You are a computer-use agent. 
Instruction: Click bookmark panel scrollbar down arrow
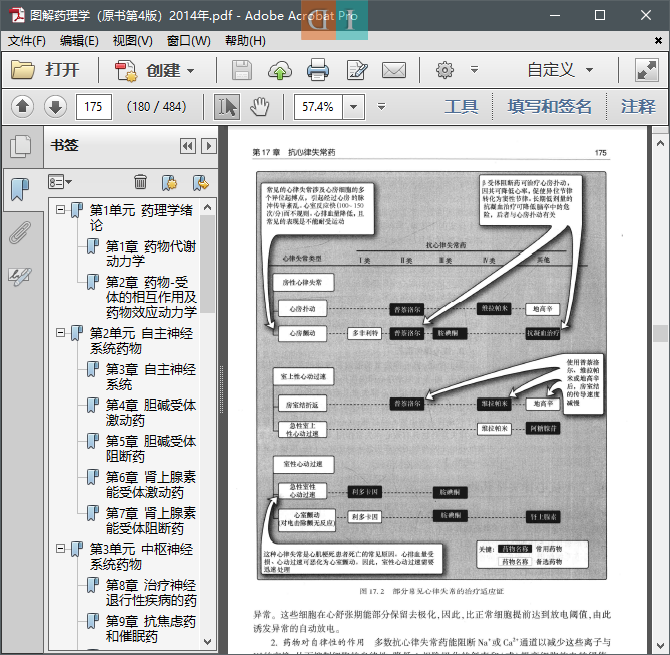tap(208, 641)
